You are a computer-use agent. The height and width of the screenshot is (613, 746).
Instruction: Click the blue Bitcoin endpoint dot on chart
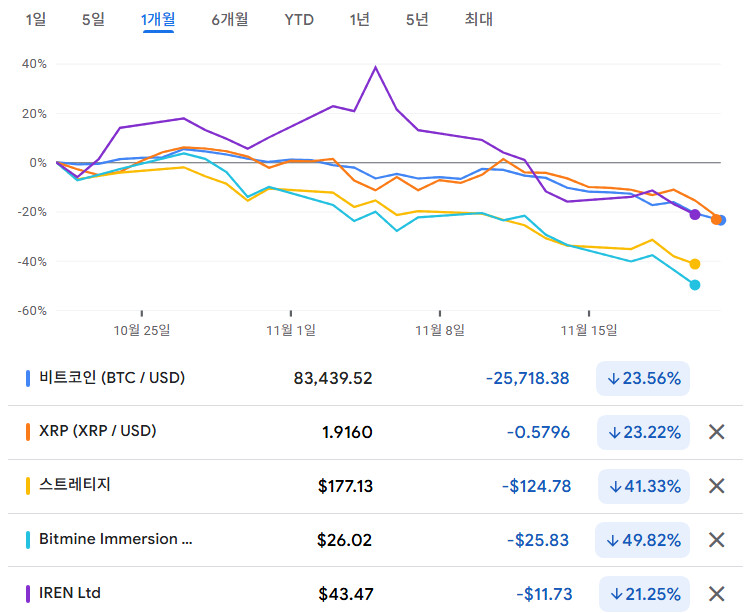click(722, 220)
